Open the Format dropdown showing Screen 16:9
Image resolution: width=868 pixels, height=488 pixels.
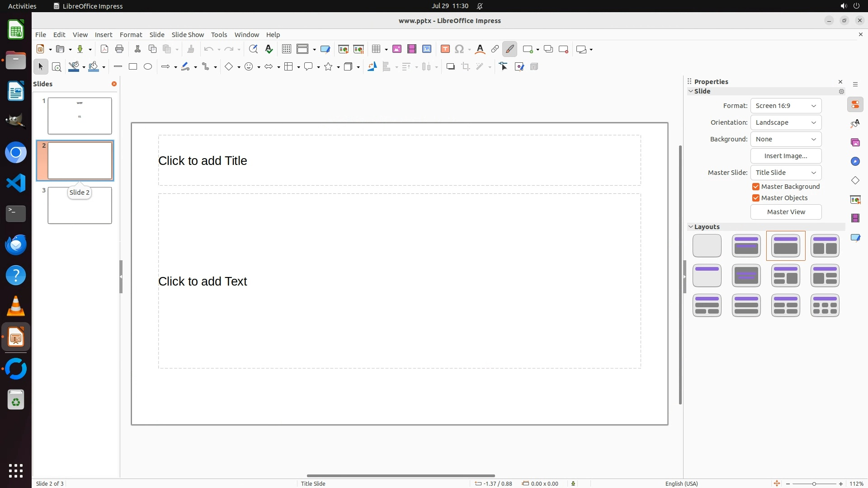[x=786, y=106]
